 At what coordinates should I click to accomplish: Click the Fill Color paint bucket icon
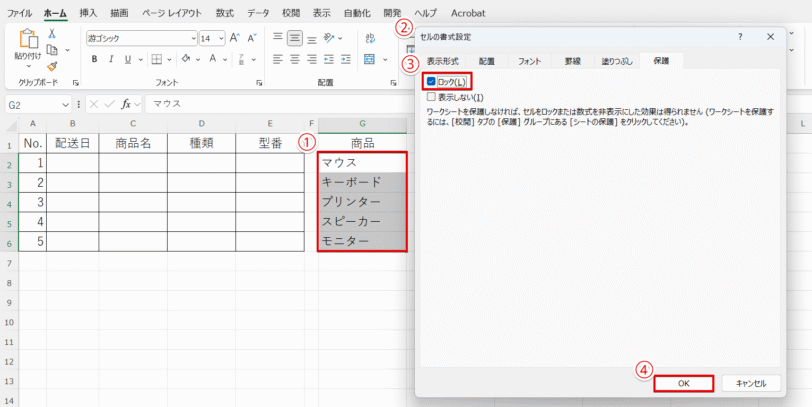tap(186, 60)
